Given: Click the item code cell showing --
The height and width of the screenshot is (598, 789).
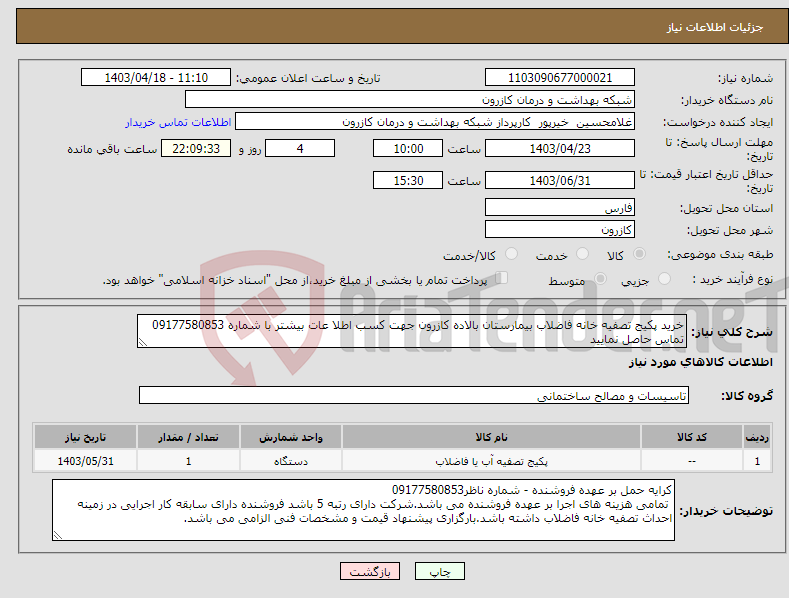Looking at the screenshot, I should coord(692,461).
